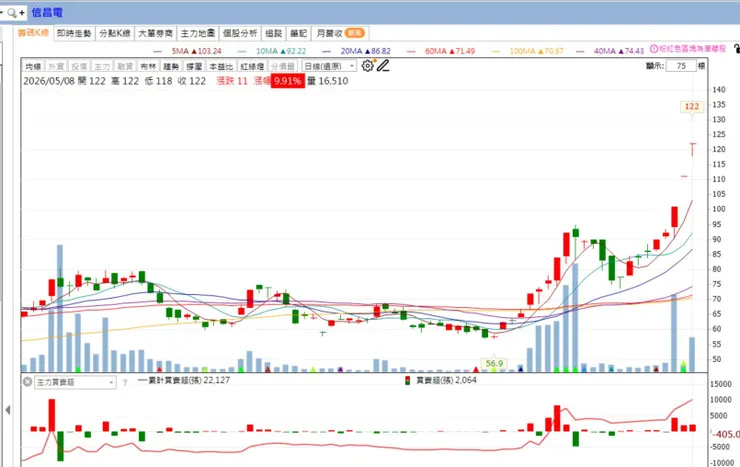Click the 56.9 low price label

(x=494, y=363)
